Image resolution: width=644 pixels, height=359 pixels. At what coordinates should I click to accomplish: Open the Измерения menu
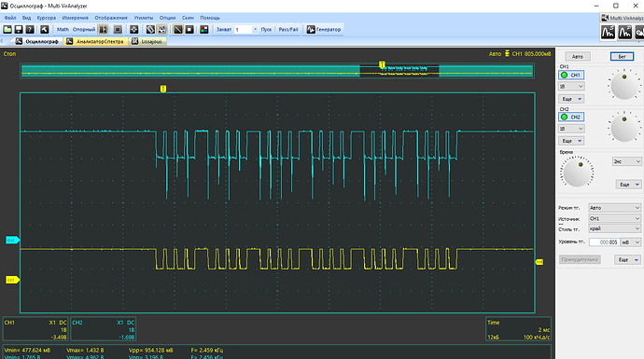[76, 18]
